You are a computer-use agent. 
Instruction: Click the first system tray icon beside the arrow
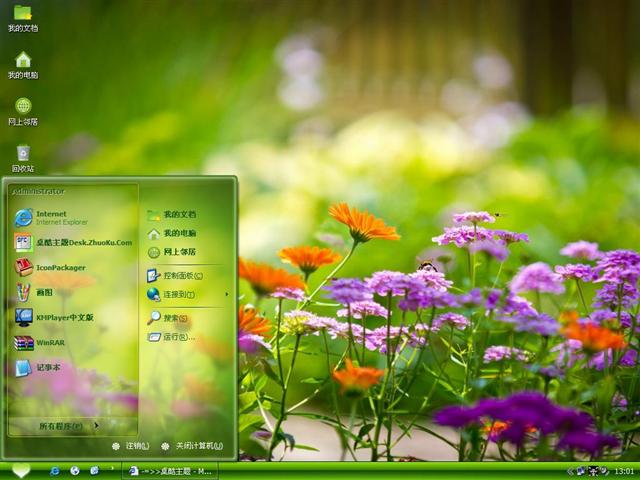pos(581,471)
